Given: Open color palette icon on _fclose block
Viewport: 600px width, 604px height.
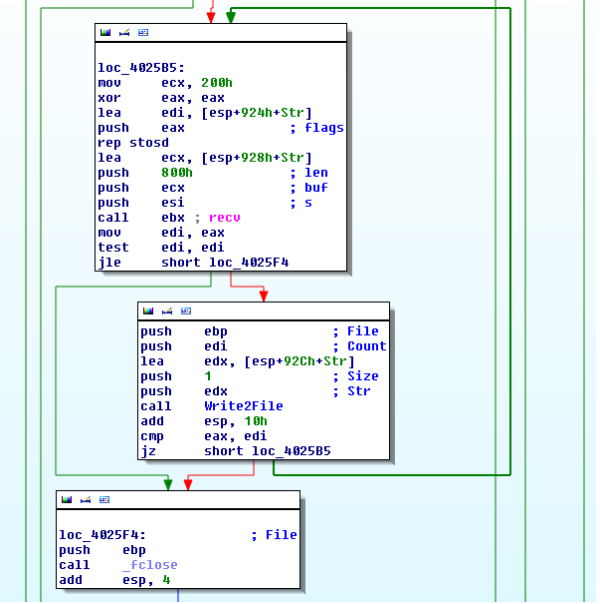Looking at the screenshot, I should (66, 499).
